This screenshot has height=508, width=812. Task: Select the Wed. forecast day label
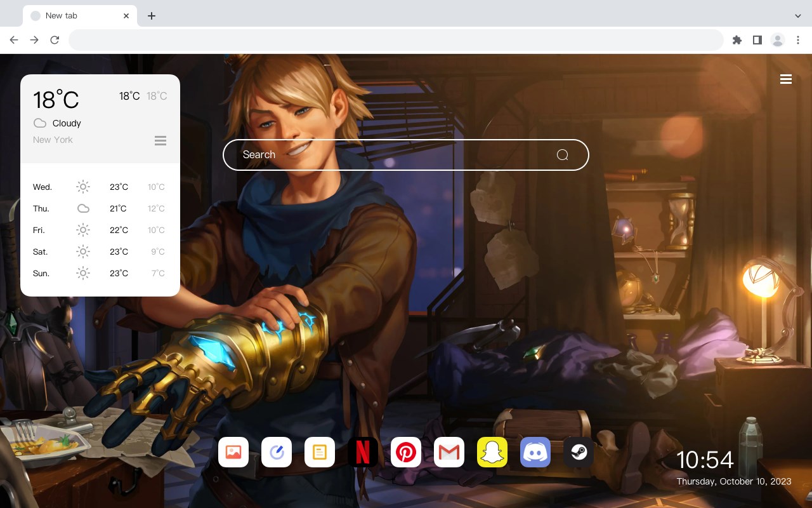pyautogui.click(x=43, y=187)
